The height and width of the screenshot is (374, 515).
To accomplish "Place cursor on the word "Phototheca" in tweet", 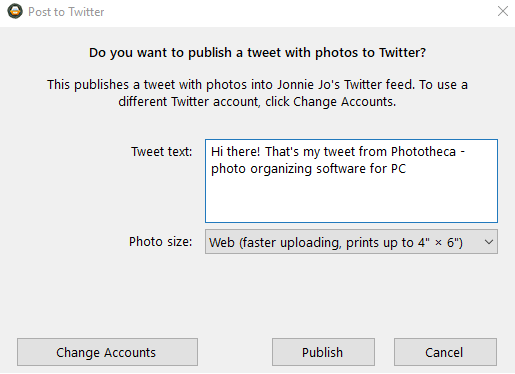I will 423,152.
